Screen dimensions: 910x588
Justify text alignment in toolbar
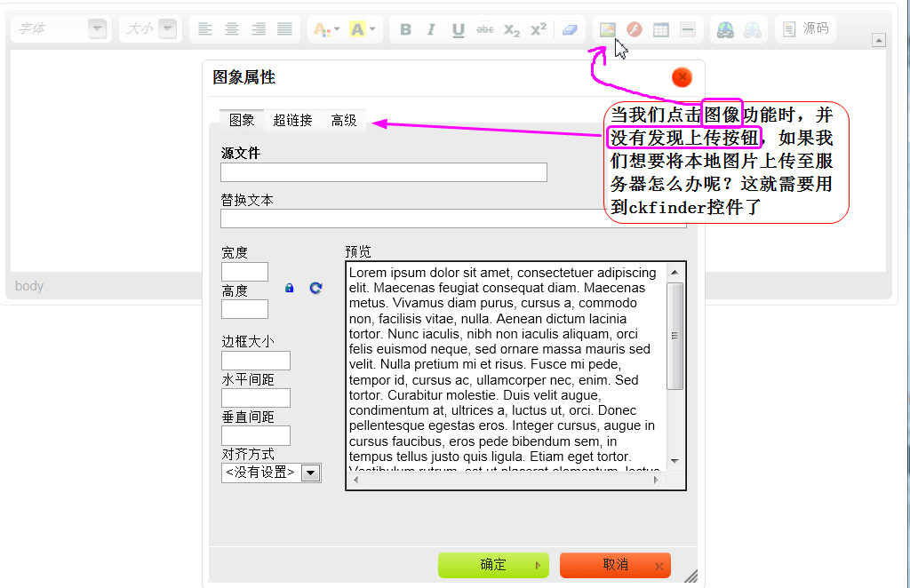point(285,29)
